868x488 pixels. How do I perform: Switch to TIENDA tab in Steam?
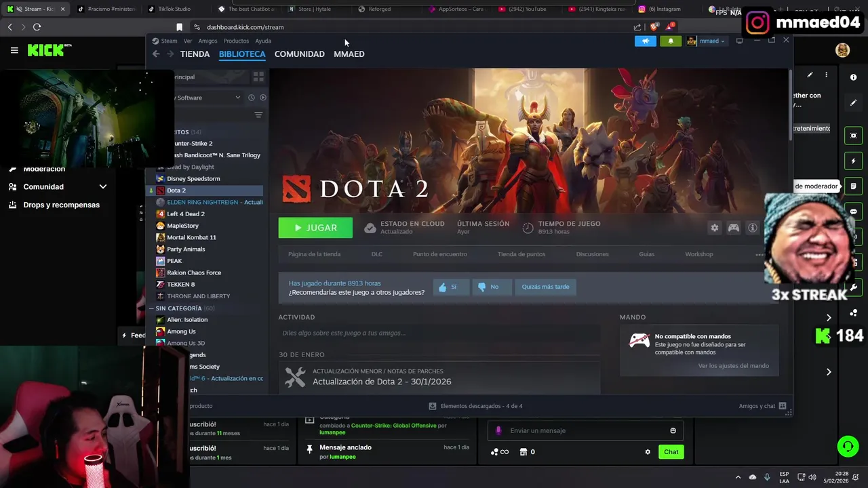(x=195, y=54)
